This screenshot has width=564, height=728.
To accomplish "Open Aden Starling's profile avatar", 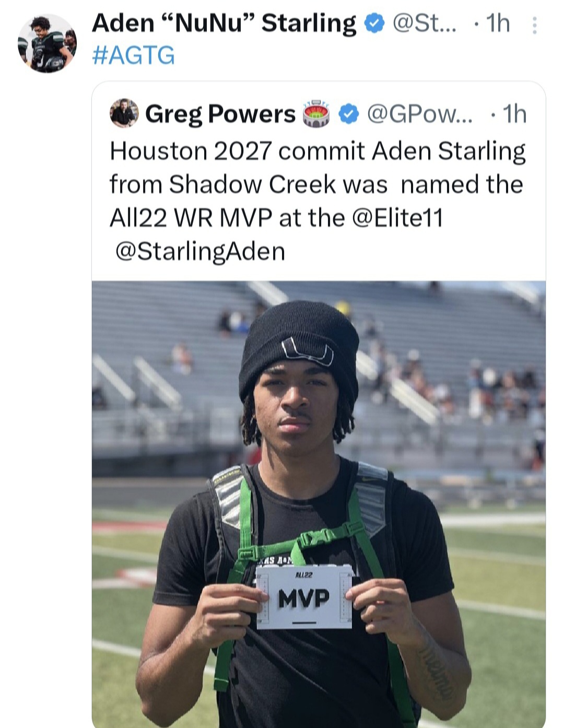I will click(47, 43).
